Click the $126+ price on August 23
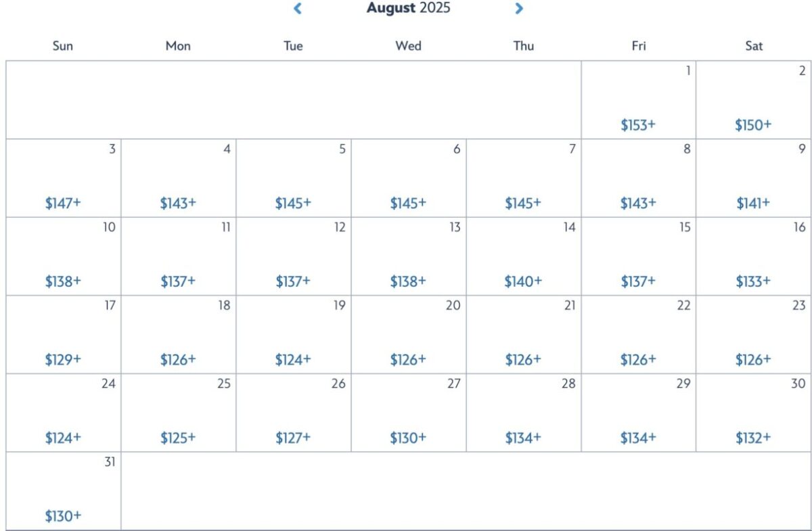 (x=753, y=360)
